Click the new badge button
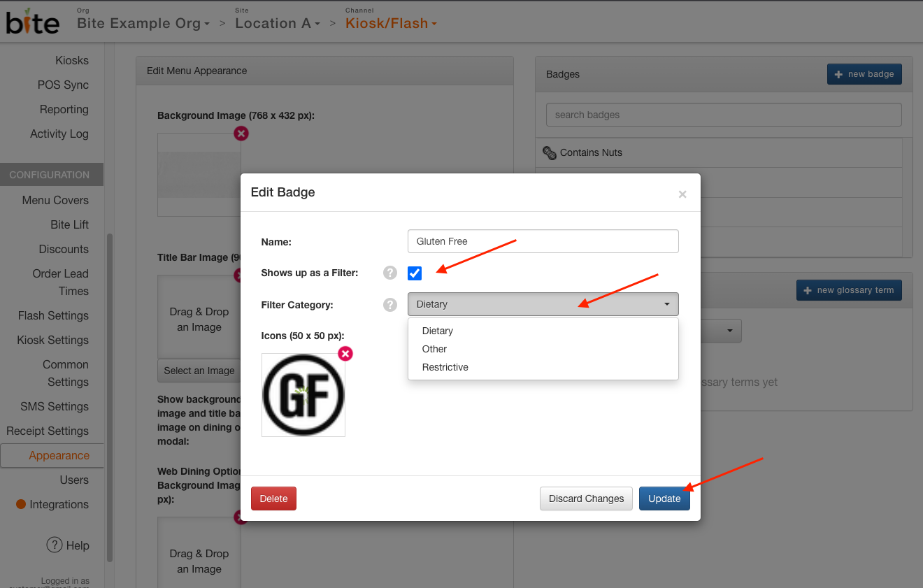 (864, 74)
